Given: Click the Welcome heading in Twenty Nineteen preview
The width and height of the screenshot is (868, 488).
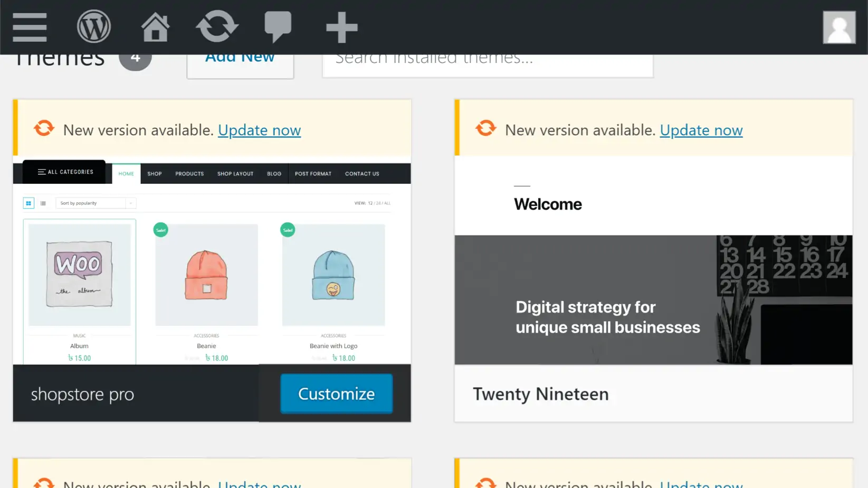Looking at the screenshot, I should tap(548, 204).
